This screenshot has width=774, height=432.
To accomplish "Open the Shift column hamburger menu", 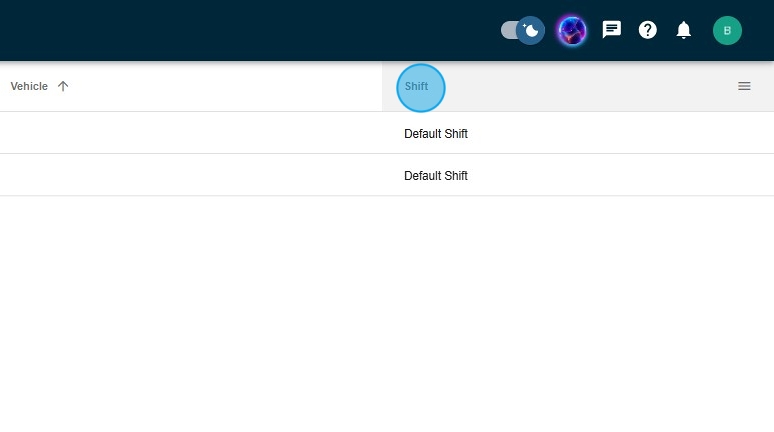I will (x=744, y=87).
